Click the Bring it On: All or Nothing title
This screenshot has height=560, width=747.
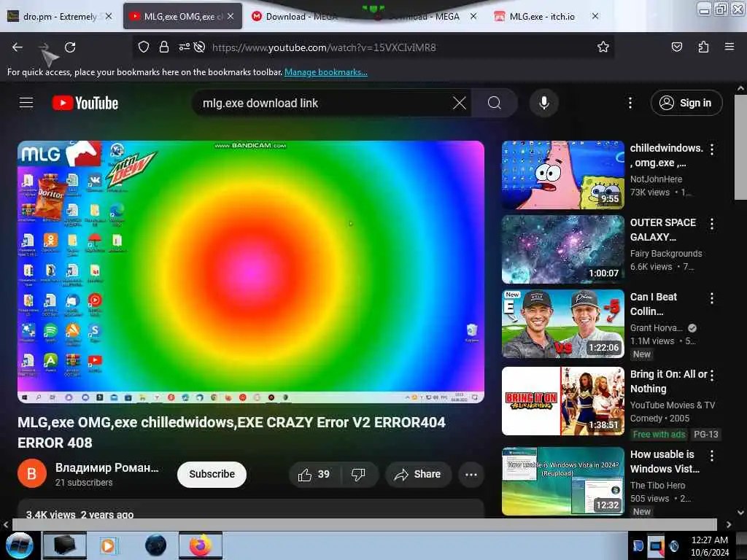[x=668, y=381]
